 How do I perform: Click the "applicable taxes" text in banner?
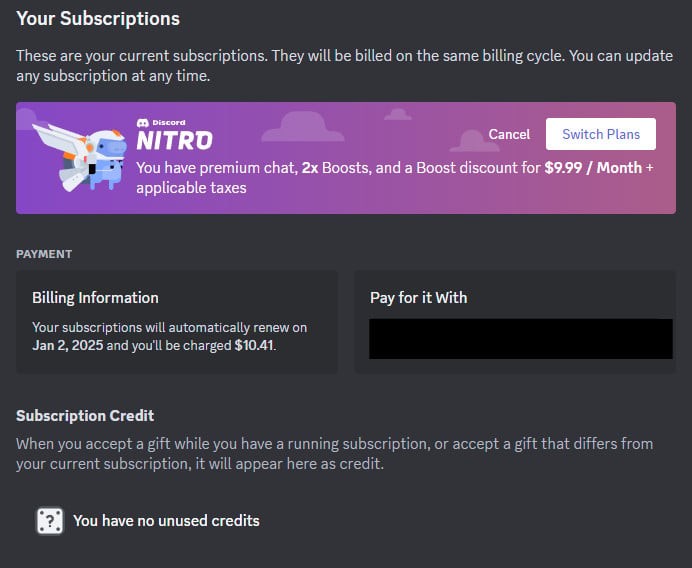[191, 187]
